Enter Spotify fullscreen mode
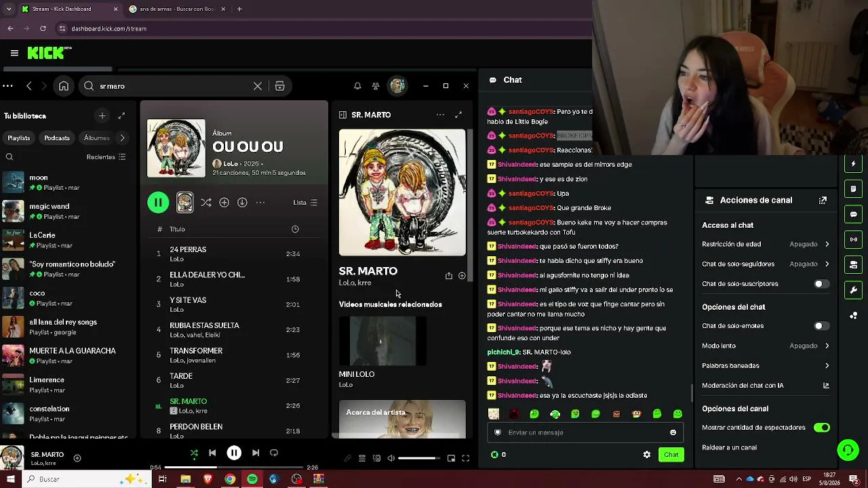 pos(466,459)
